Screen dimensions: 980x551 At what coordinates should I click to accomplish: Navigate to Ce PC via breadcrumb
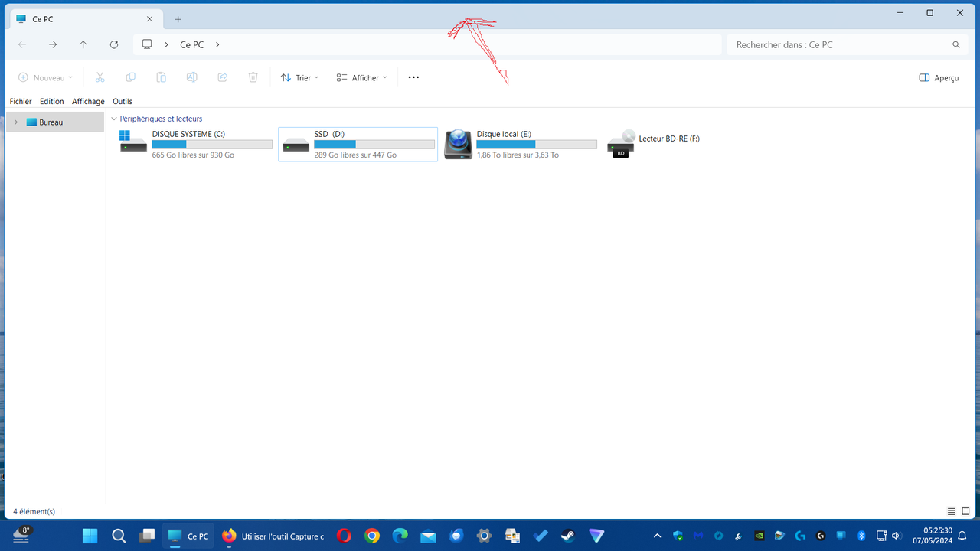click(x=191, y=44)
